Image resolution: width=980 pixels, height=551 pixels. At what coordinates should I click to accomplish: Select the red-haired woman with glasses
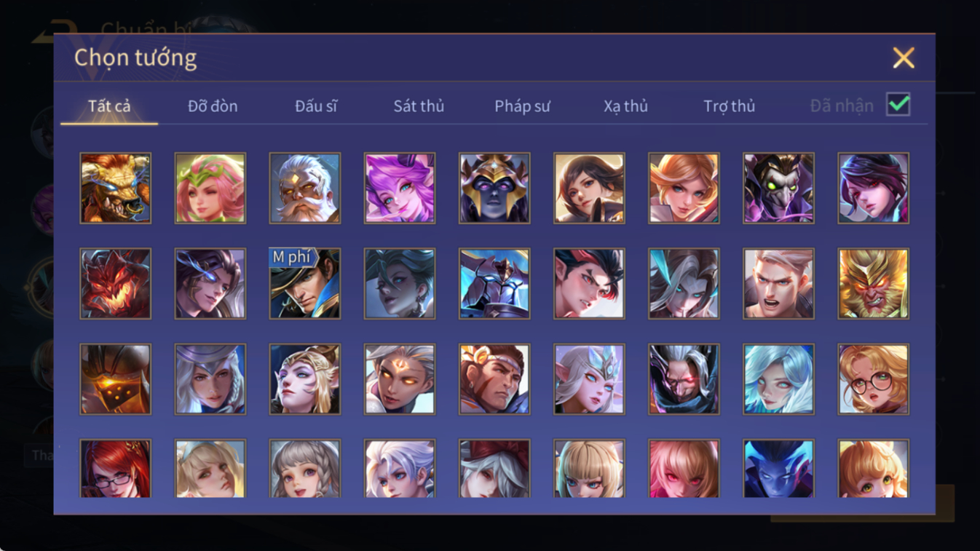tap(116, 469)
